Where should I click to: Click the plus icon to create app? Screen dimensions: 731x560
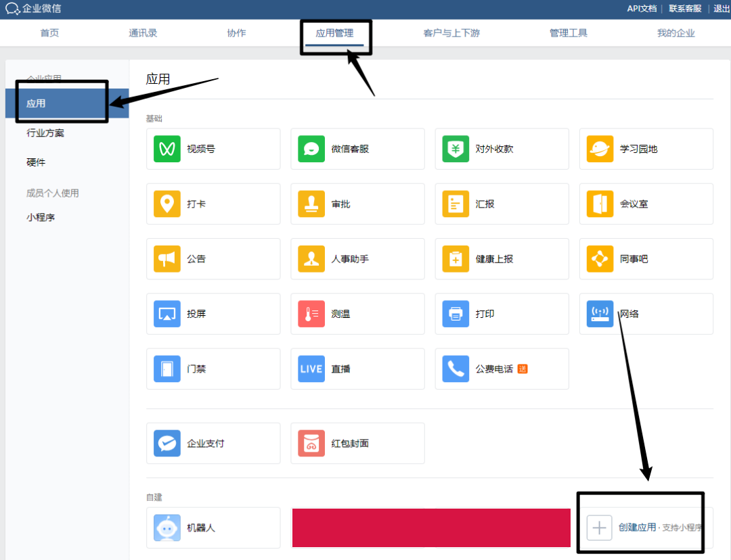(599, 528)
